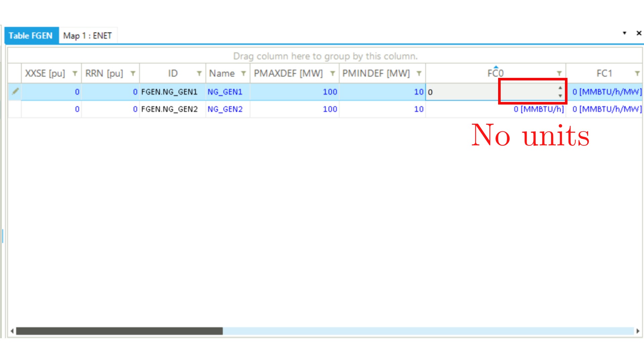Open the FC1 column filter icon

637,73
